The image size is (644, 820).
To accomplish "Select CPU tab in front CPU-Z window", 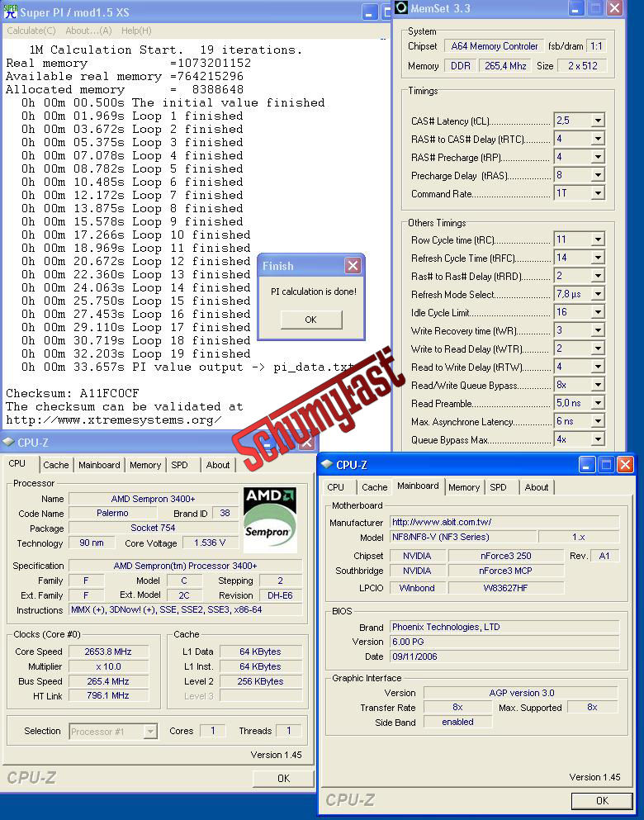I will pos(335,487).
